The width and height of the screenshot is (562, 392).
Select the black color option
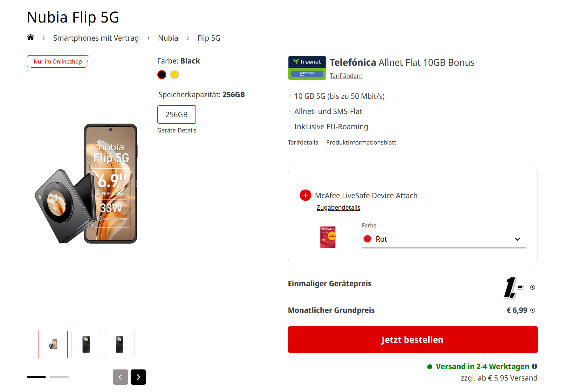pos(162,75)
